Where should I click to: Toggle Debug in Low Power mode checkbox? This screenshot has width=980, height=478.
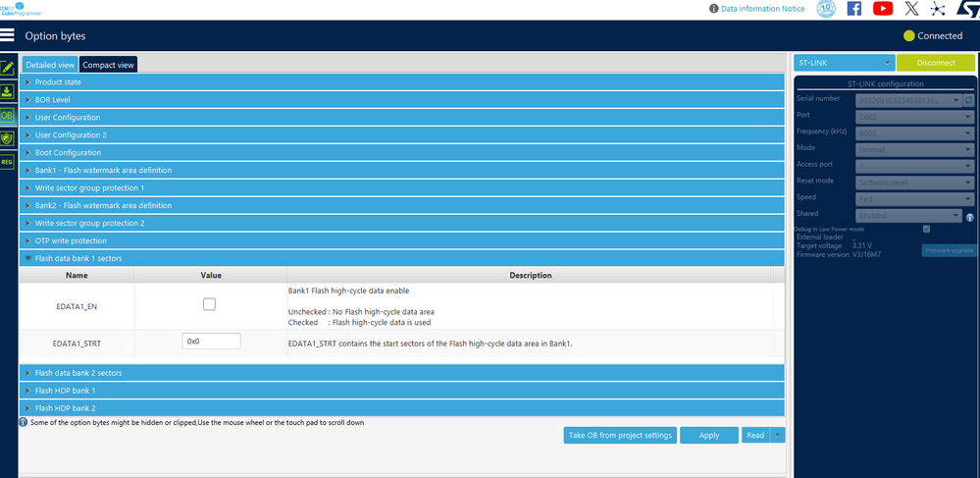point(926,229)
